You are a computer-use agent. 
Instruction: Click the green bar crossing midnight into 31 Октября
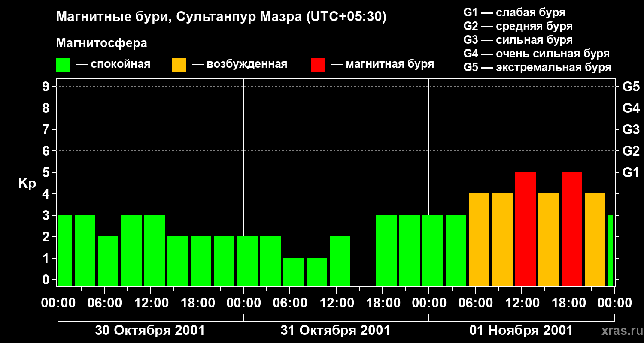[247, 261]
